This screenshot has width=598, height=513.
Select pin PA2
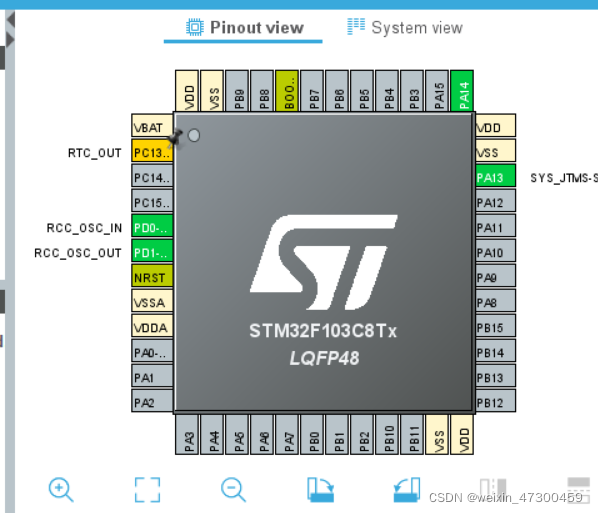pyautogui.click(x=152, y=400)
